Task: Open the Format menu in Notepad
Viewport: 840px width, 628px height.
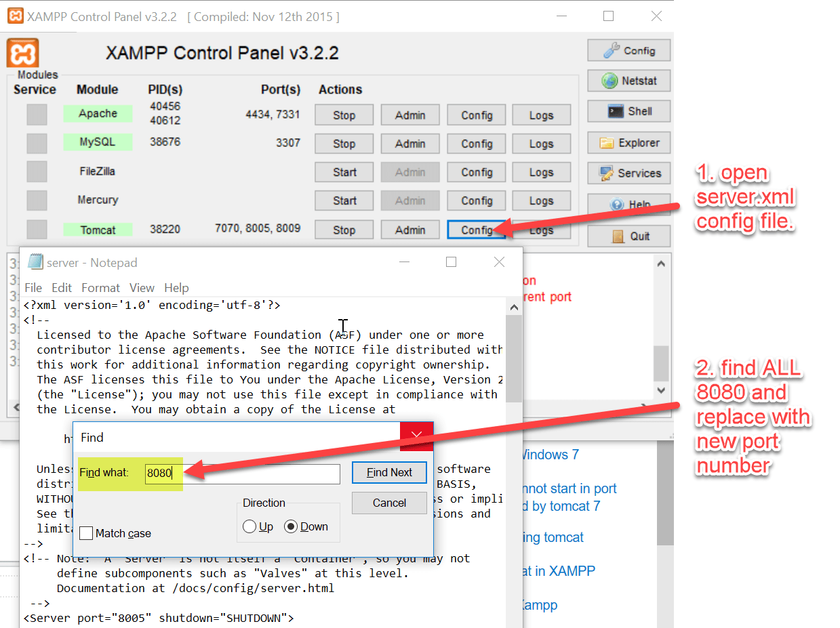Action: [x=100, y=287]
